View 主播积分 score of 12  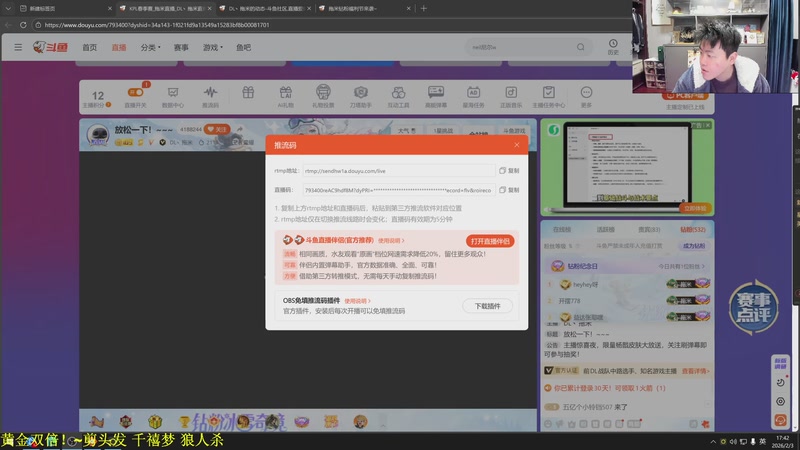coord(97,98)
